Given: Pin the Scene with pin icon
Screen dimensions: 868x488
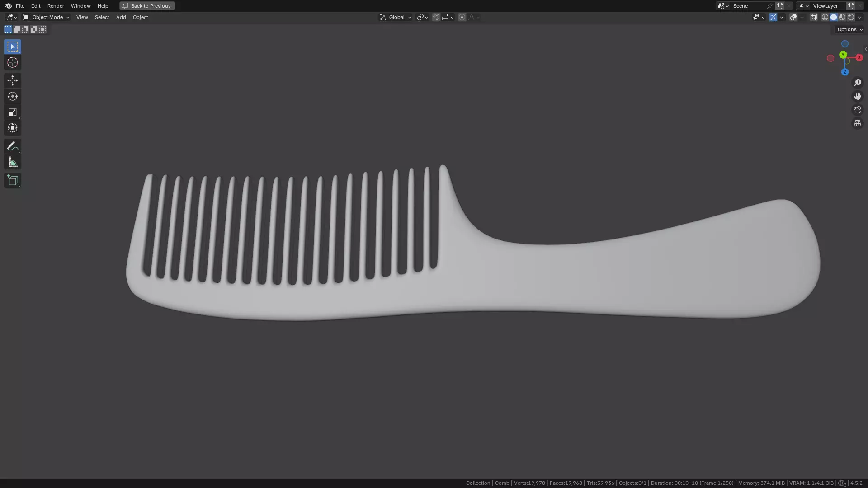Looking at the screenshot, I should (x=770, y=6).
